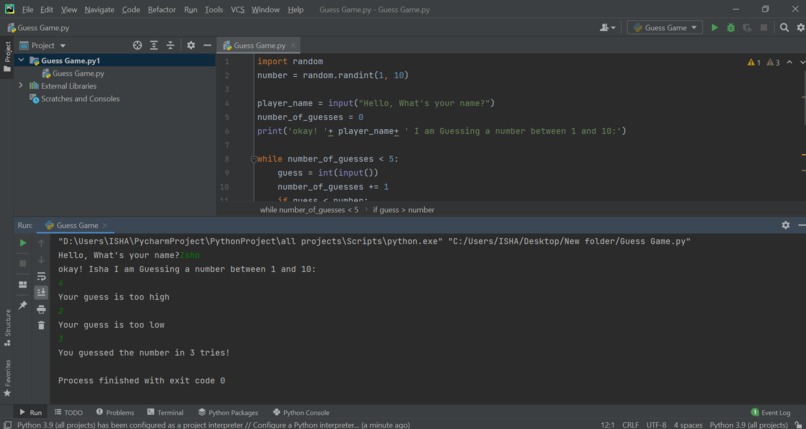This screenshot has height=429, width=806.
Task: Collapse the Guess Game.py1 project root
Action: click(x=21, y=60)
